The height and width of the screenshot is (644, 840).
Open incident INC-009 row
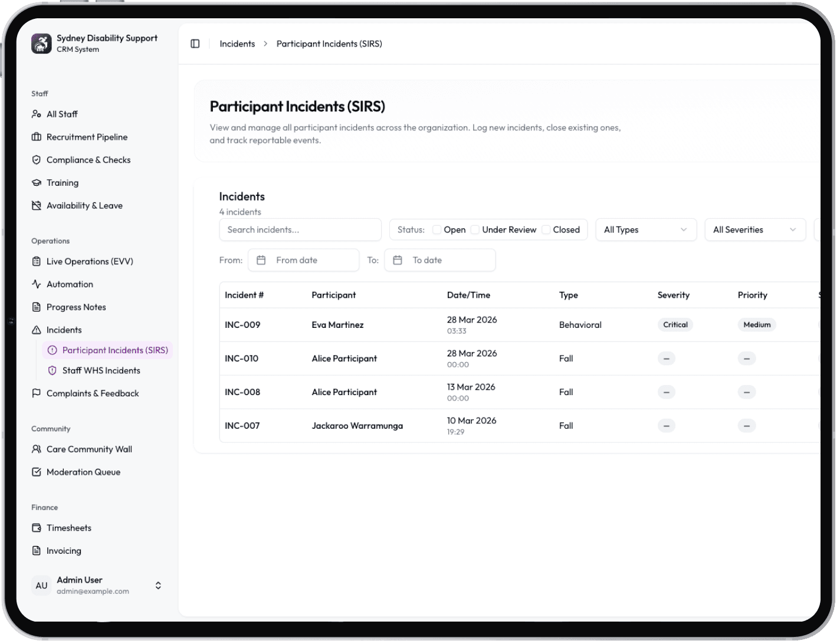[x=520, y=325]
